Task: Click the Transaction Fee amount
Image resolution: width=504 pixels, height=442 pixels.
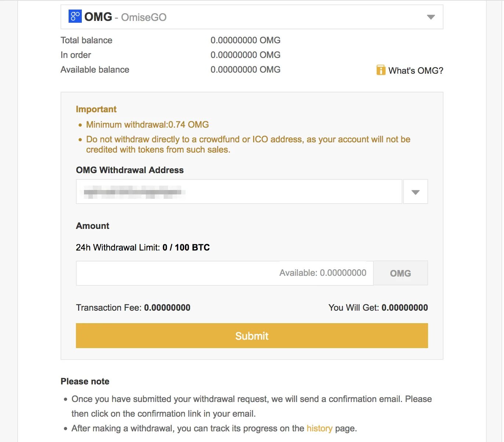Action: (167, 308)
